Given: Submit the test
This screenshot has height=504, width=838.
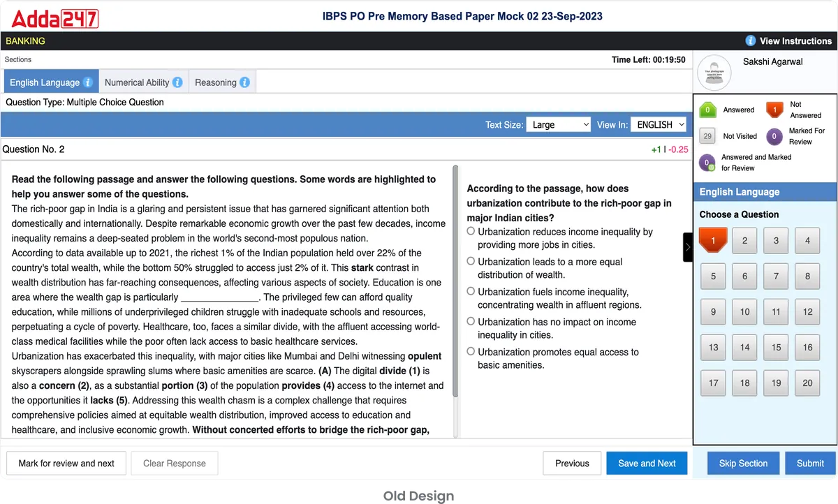Looking at the screenshot, I should pos(810,463).
